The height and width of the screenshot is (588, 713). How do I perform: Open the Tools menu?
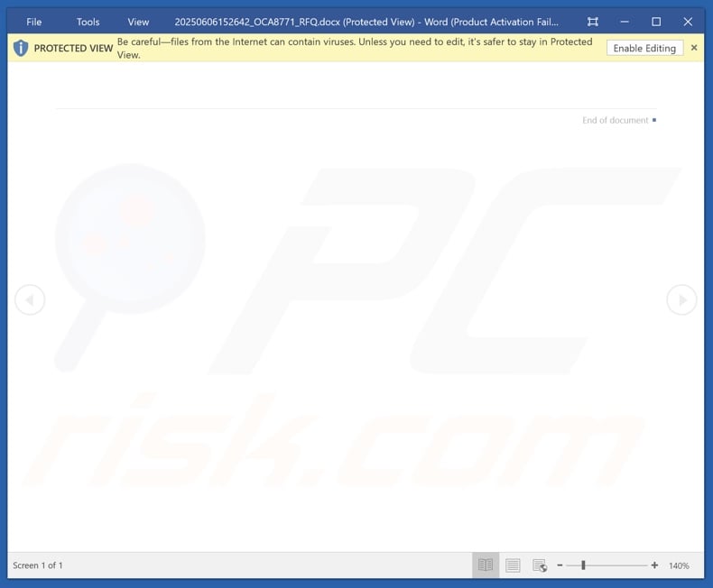(88, 22)
